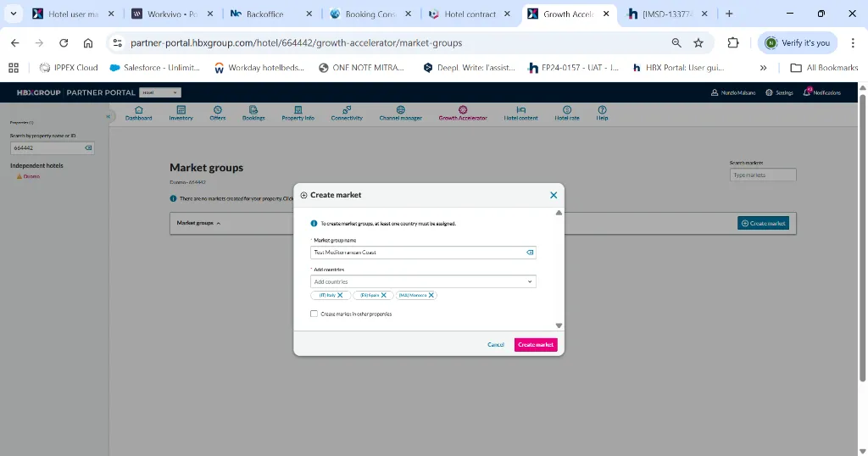The width and height of the screenshot is (868, 456).
Task: Open the Inventory section icon
Action: pos(181,109)
